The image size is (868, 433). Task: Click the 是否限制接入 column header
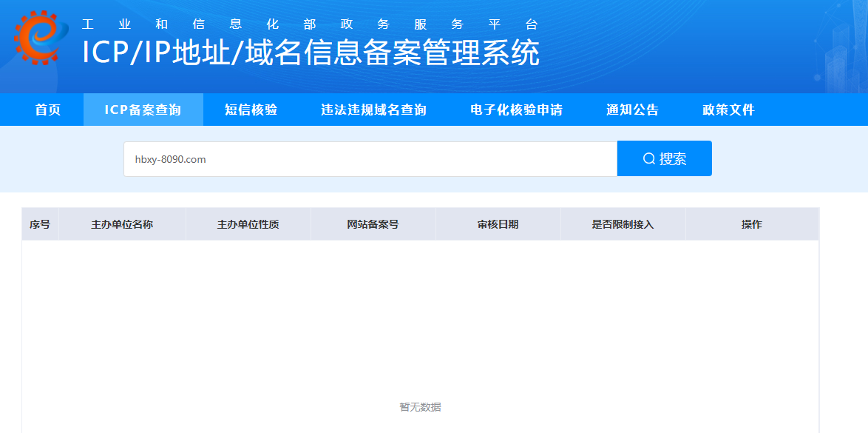coord(623,224)
